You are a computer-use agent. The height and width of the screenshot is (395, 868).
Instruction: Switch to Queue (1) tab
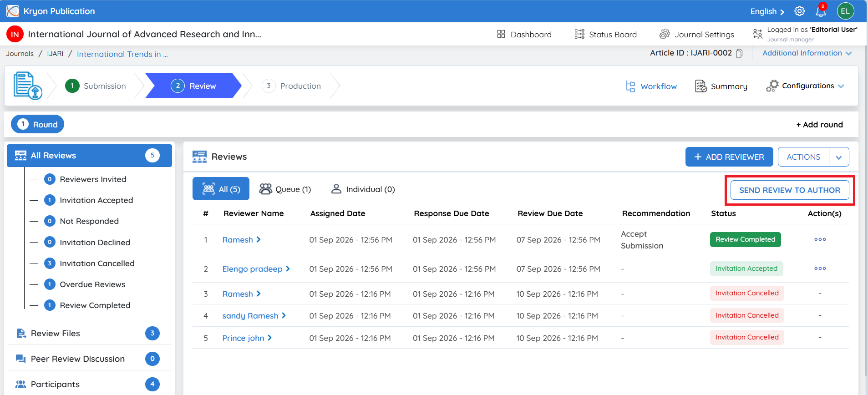tap(285, 189)
